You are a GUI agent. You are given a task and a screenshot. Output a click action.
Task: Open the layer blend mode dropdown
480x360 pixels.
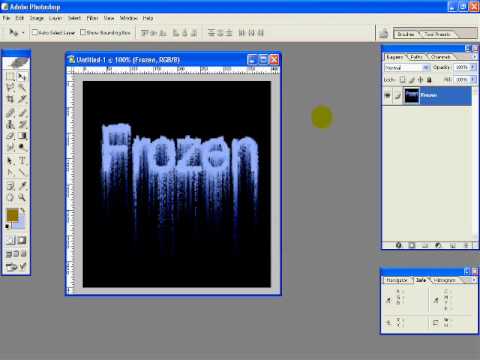tap(407, 68)
